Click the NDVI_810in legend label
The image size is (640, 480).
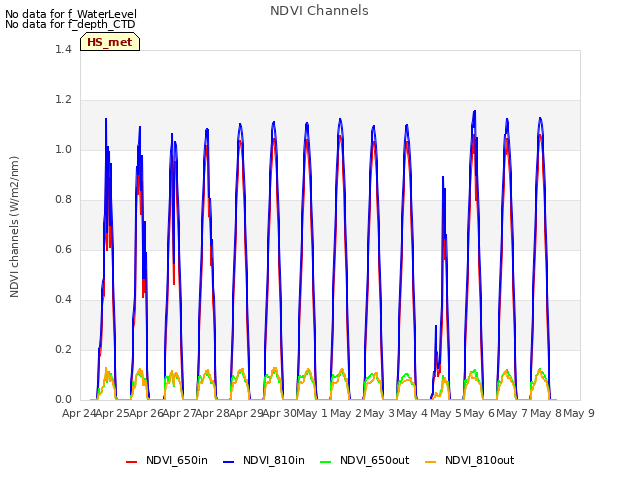[x=274, y=460]
